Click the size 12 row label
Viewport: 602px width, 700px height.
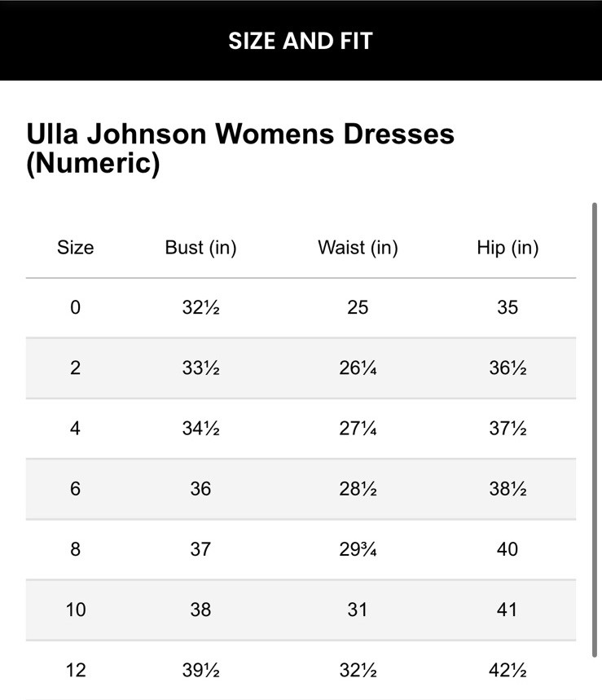coord(75,670)
